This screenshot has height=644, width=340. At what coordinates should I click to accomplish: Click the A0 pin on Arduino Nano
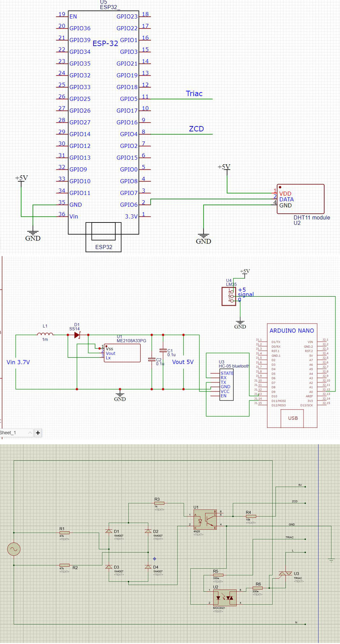coord(311,392)
